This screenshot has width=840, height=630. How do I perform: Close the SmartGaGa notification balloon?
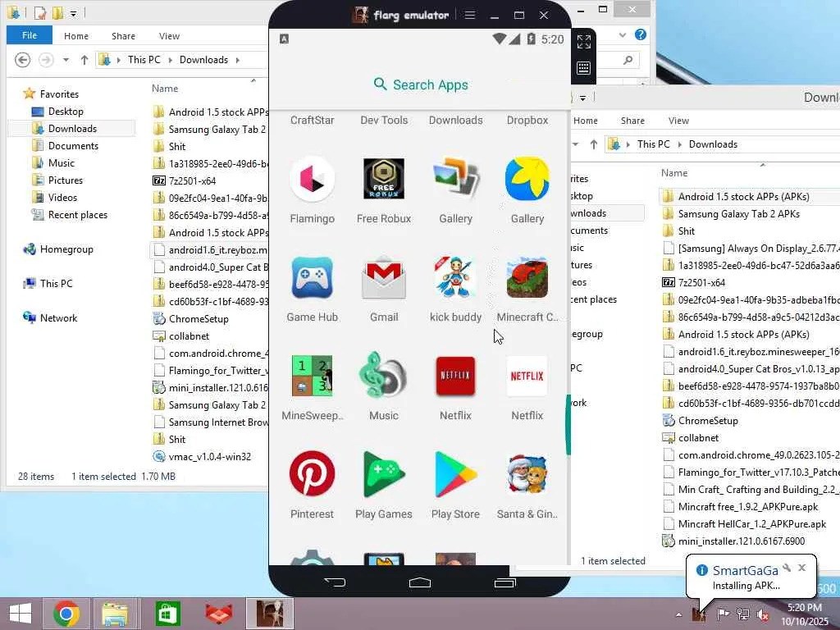tap(802, 568)
